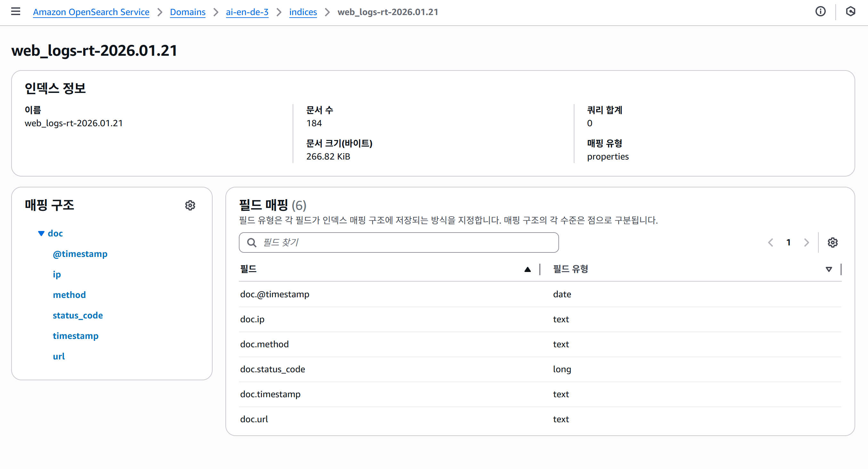Open Amazon OpenSearch Service breadcrumb link

[91, 12]
